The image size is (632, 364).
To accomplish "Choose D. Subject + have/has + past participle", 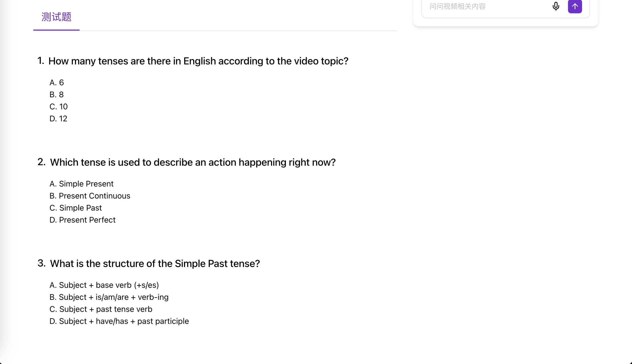I will 119,321.
